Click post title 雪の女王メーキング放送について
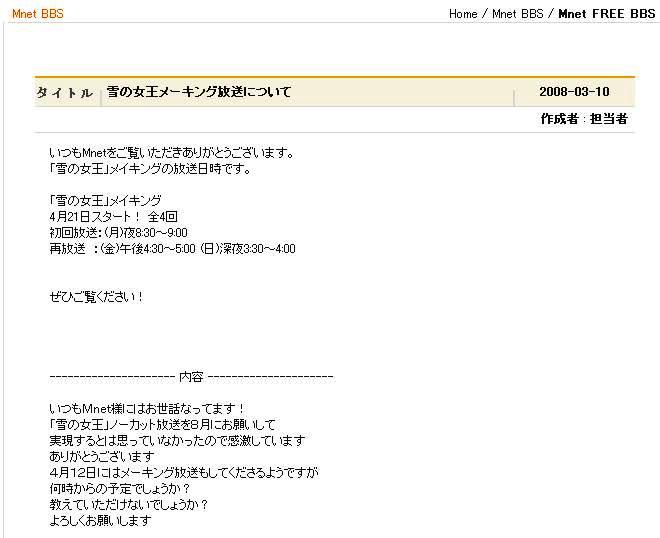The image size is (660, 538). [199, 92]
